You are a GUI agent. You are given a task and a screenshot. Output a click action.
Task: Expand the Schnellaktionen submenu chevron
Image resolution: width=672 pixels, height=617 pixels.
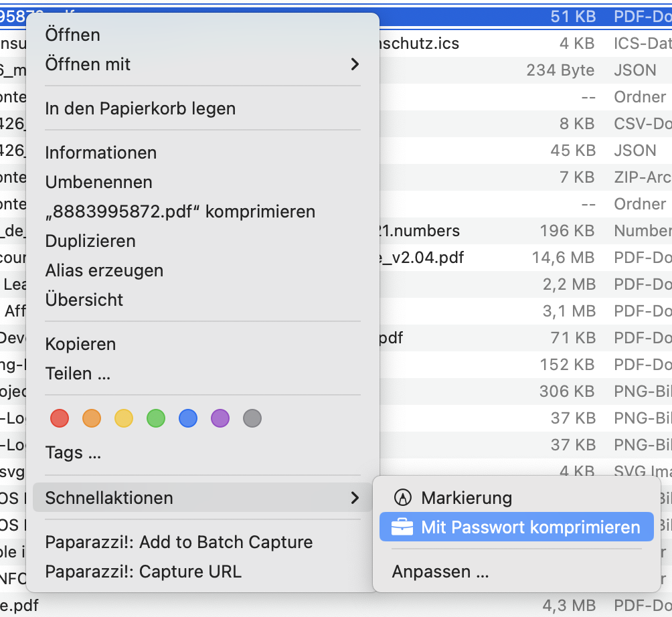[355, 498]
